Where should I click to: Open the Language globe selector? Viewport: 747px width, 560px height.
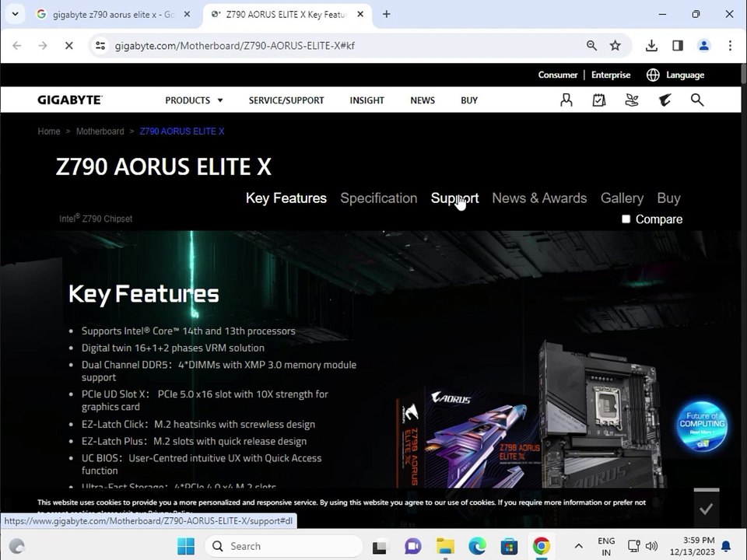[x=675, y=75]
